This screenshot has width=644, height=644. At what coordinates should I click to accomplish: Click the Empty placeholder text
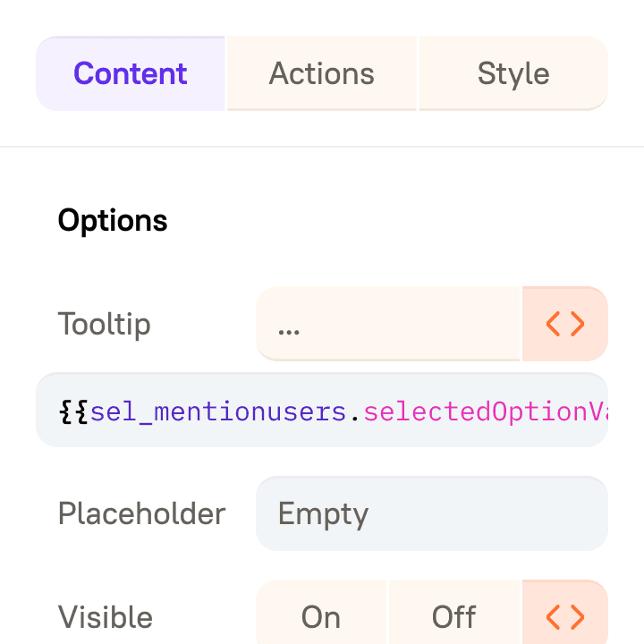(323, 514)
